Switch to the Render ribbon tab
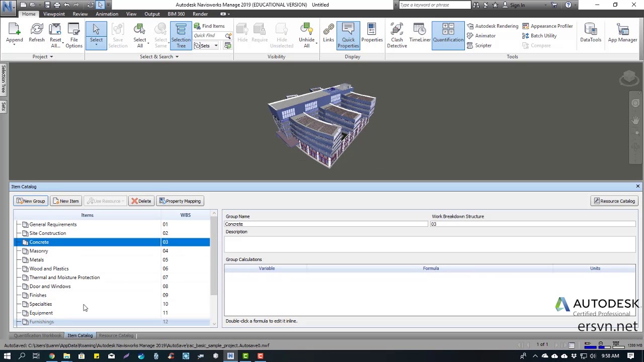 [200, 14]
